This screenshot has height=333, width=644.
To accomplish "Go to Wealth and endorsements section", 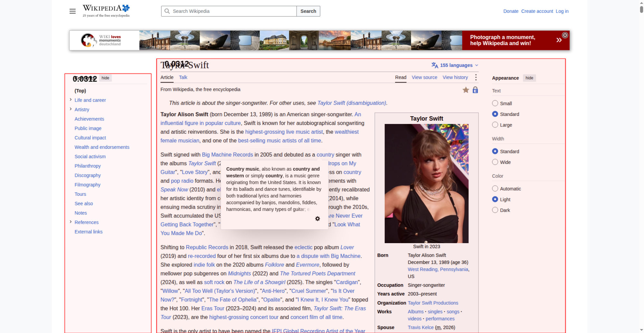I will [102, 147].
